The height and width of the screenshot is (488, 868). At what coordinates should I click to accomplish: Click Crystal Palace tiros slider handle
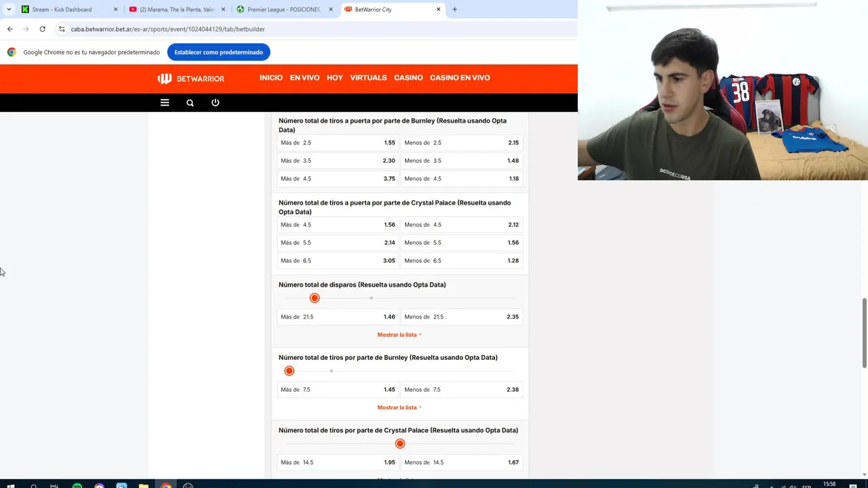400,443
